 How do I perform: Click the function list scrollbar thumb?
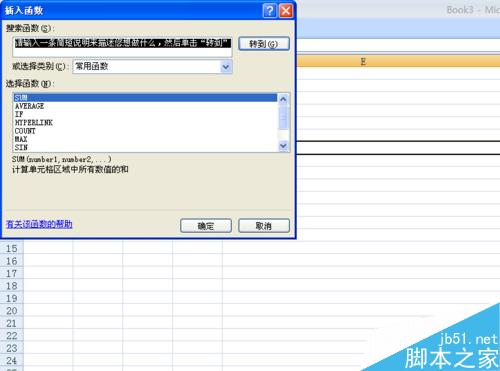tap(283, 117)
